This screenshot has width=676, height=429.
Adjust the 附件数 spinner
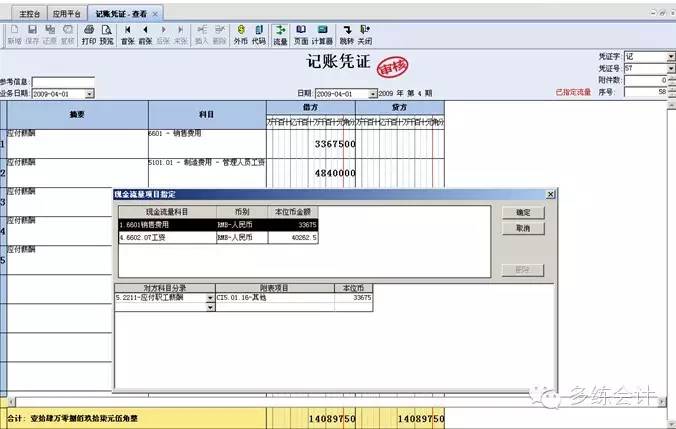[x=671, y=81]
